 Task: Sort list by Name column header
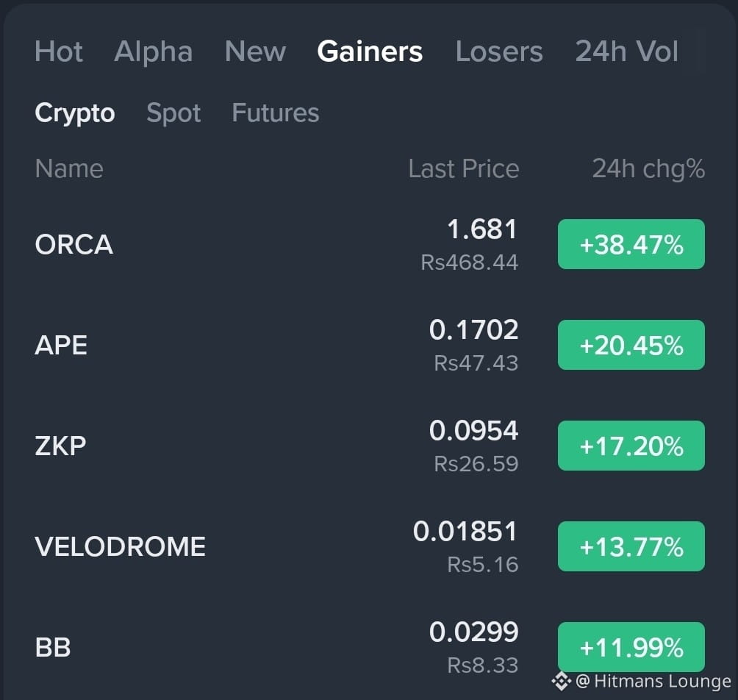point(69,168)
